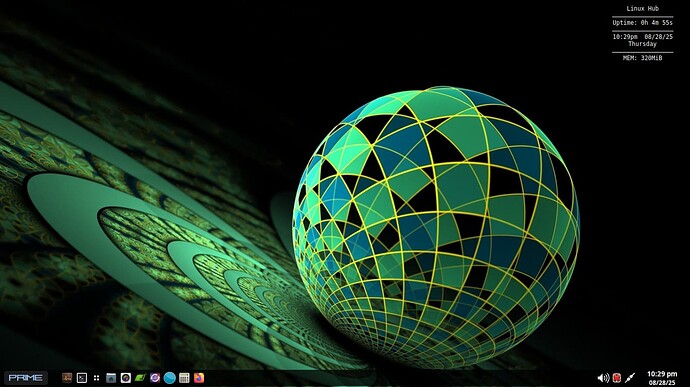Open the home folder file manager icon
This screenshot has height=387, width=690.
coord(111,378)
